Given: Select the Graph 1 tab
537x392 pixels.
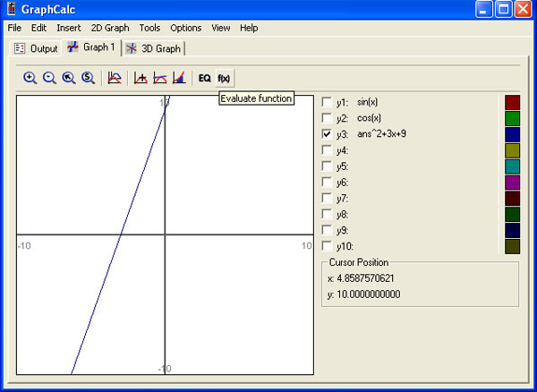Looking at the screenshot, I should tap(91, 47).
